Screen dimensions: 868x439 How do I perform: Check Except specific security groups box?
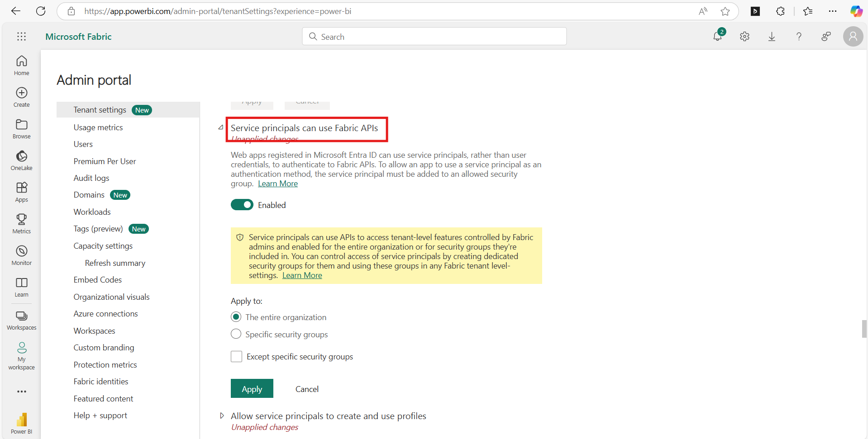[236, 357]
